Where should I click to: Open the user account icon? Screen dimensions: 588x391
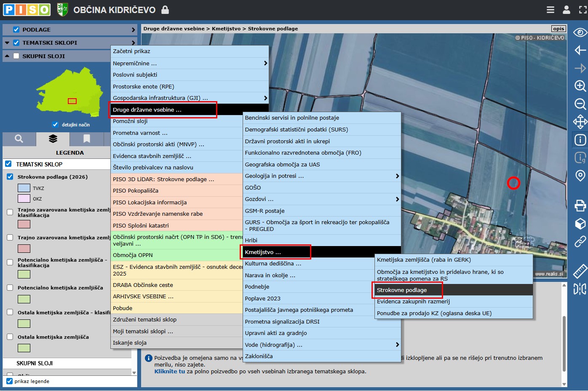click(x=567, y=10)
